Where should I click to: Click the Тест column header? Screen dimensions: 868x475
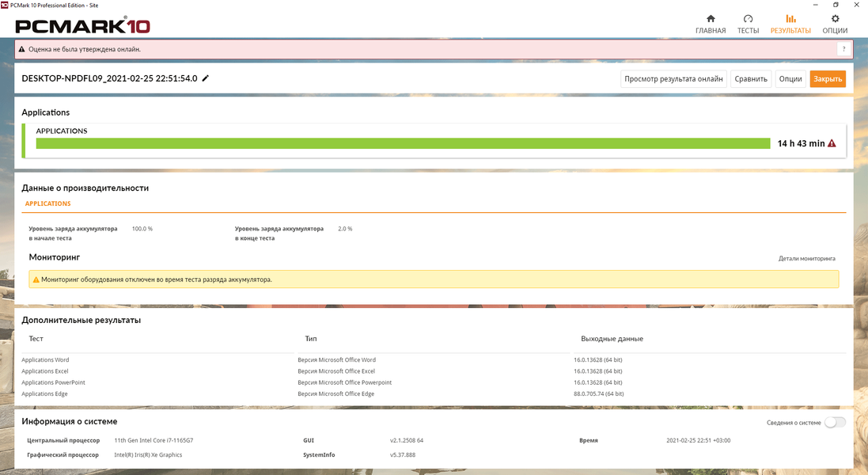coord(36,339)
